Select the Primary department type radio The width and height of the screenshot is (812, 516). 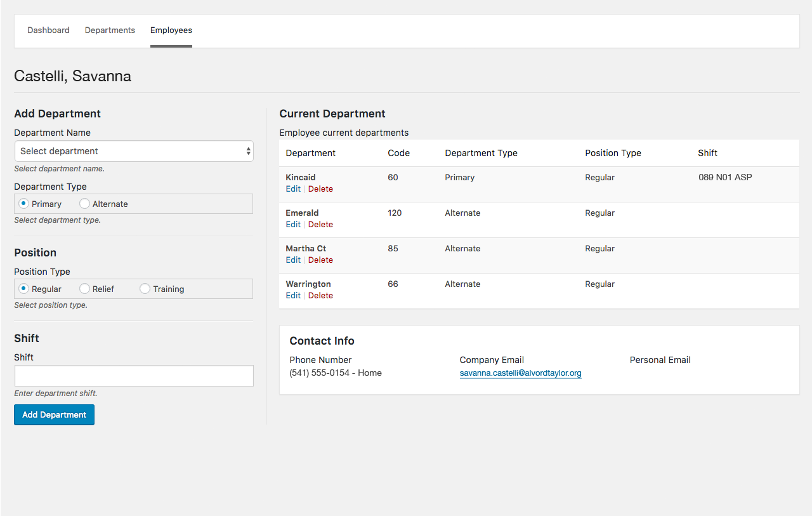24,204
